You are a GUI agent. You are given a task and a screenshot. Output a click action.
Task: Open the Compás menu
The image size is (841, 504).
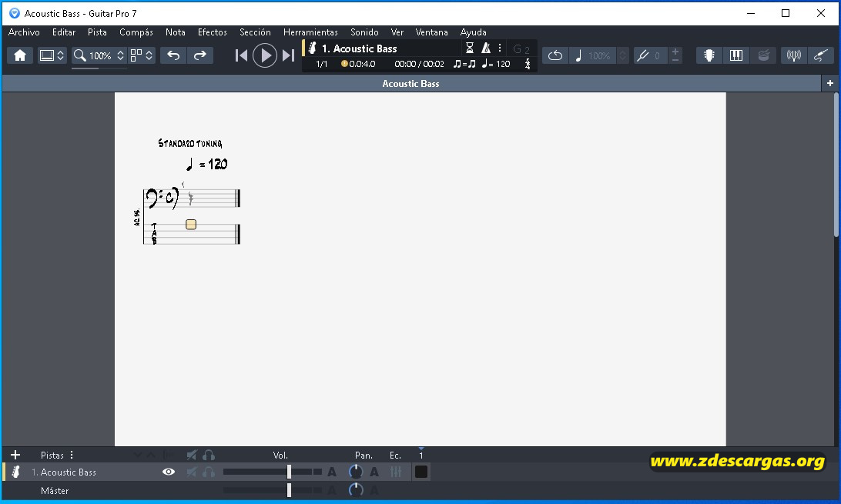136,32
